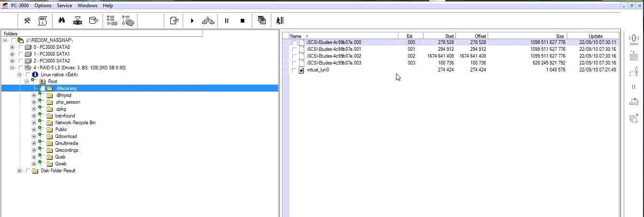
Task: Check the box for virtual_lun0
Action: tap(294, 70)
